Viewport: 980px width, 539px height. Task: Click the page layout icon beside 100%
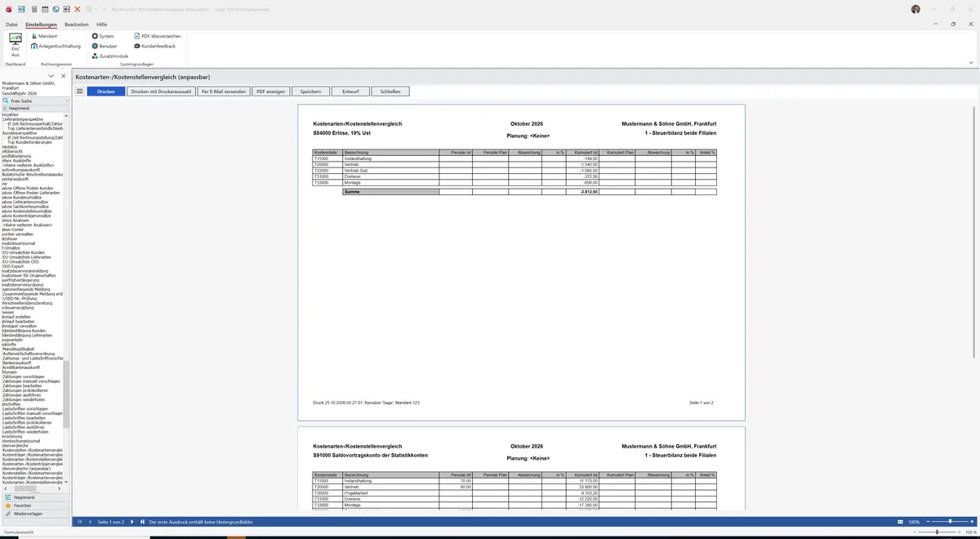click(x=900, y=521)
